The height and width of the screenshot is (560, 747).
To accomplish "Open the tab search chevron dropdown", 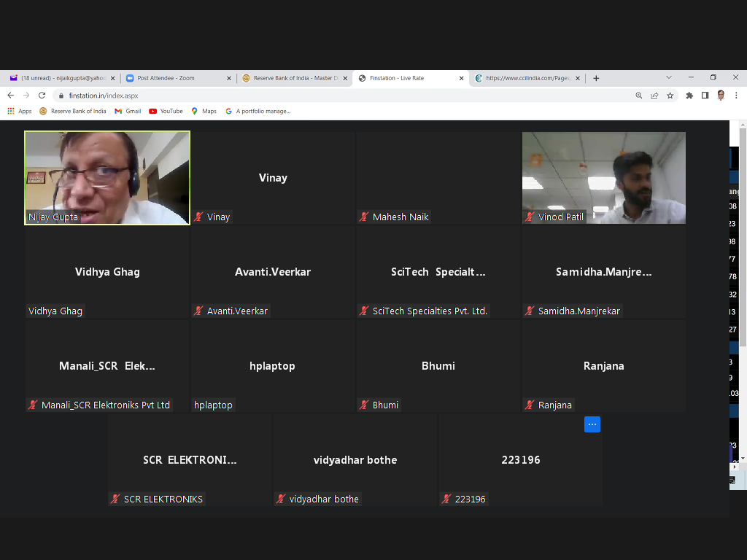I will click(x=668, y=77).
